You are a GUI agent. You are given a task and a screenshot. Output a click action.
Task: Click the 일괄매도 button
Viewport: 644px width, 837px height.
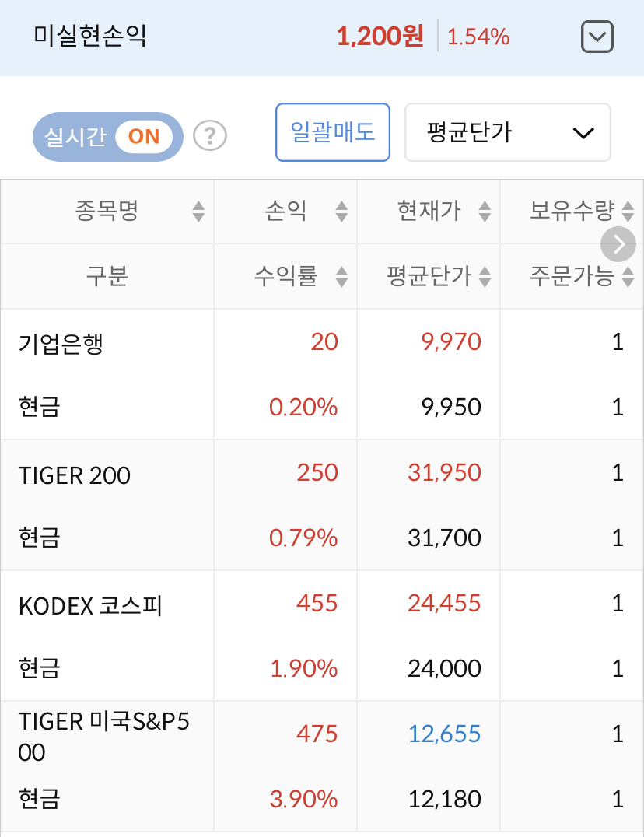(x=333, y=132)
